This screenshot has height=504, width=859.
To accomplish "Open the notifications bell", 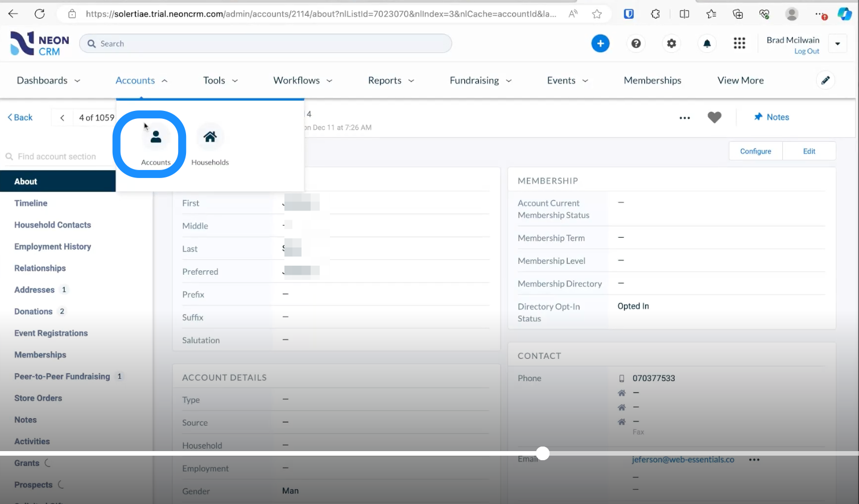I will pyautogui.click(x=707, y=43).
